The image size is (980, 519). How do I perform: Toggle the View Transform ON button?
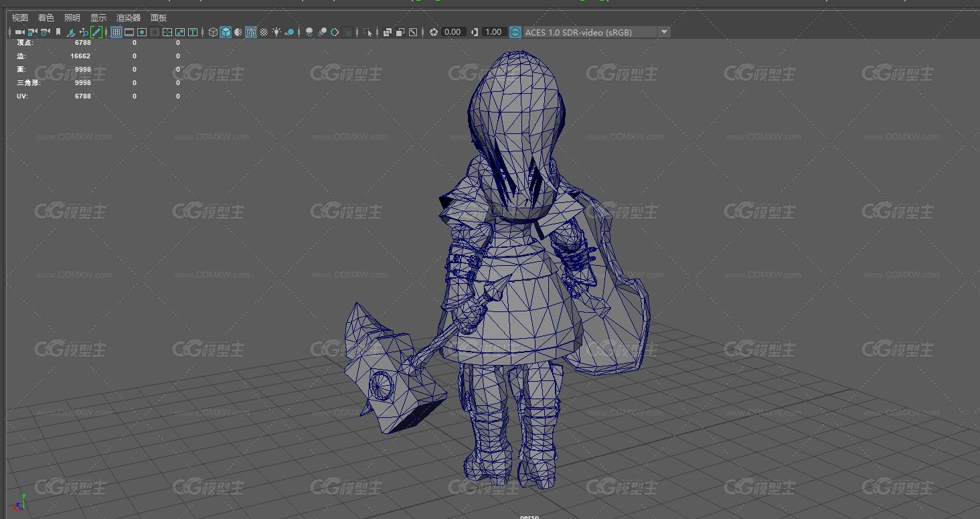pos(515,32)
